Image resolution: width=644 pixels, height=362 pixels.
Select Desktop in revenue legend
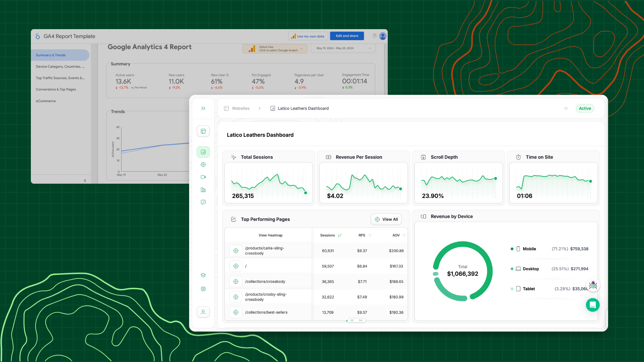[x=549, y=269]
